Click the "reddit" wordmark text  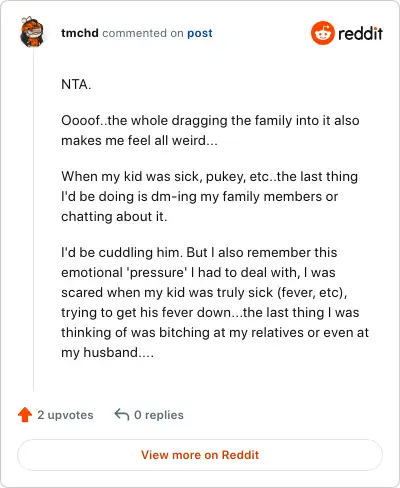pos(360,33)
